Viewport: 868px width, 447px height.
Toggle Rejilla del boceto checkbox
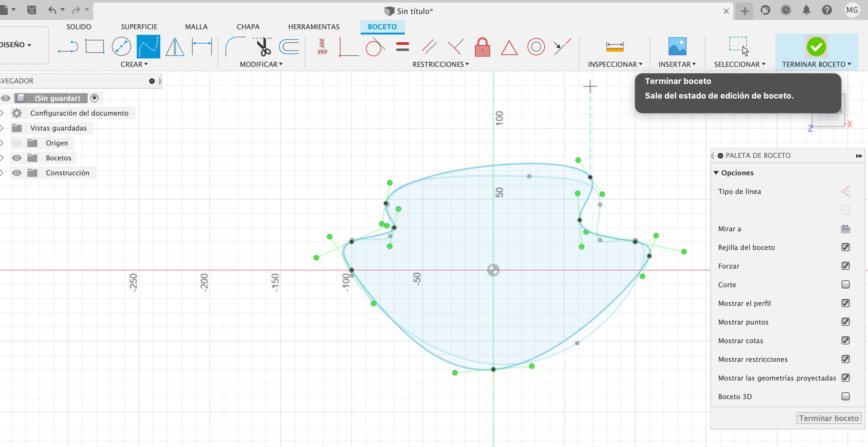coord(845,247)
